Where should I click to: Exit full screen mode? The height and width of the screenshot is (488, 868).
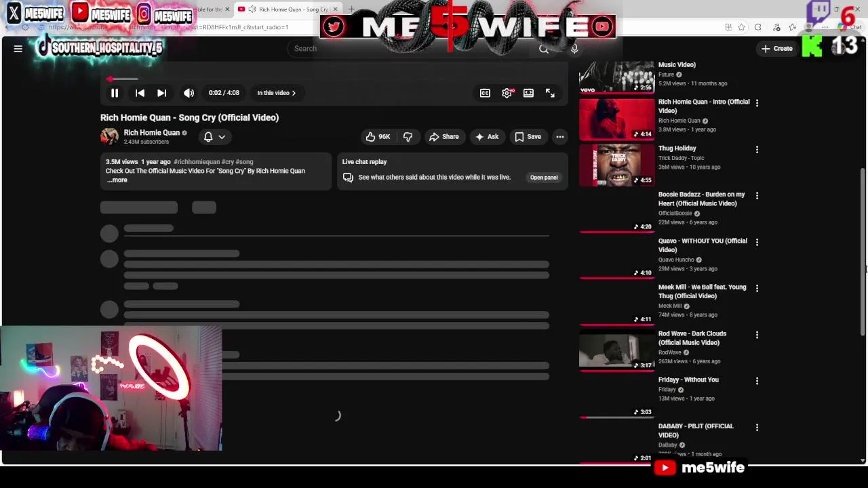pos(550,93)
